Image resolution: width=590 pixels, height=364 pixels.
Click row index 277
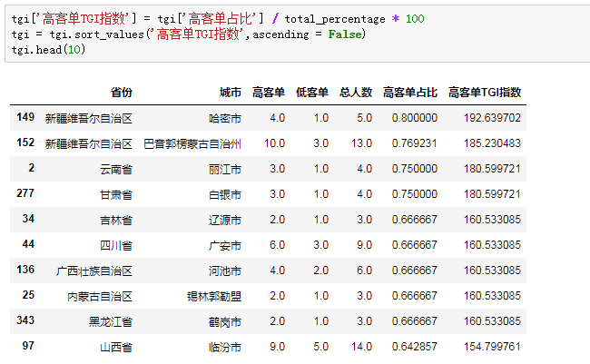point(25,194)
